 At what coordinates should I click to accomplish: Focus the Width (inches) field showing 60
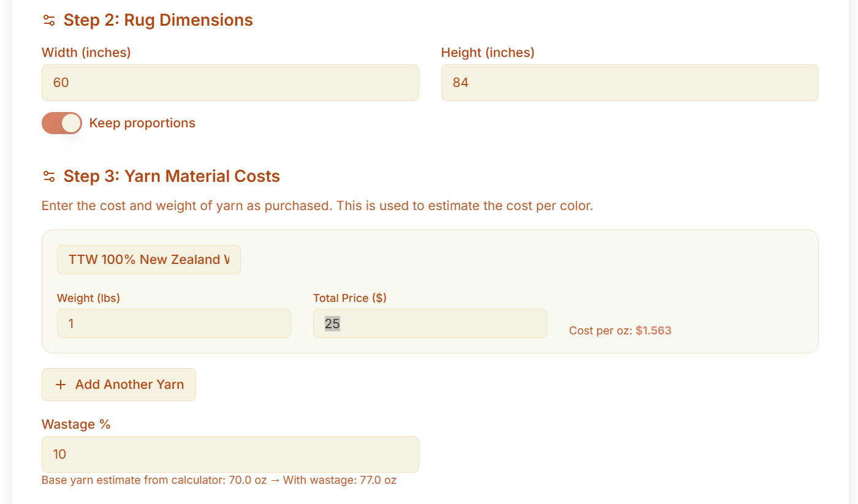pos(230,82)
